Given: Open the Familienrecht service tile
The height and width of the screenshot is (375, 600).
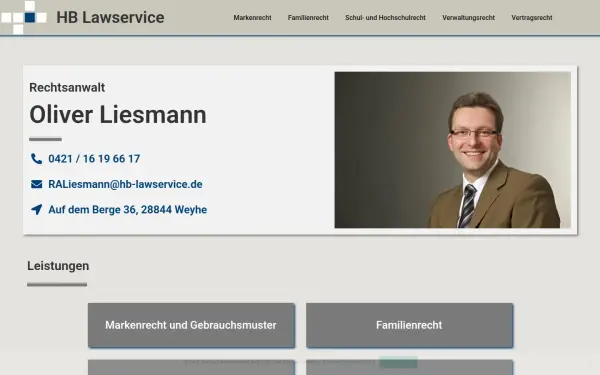Looking at the screenshot, I should 409,325.
